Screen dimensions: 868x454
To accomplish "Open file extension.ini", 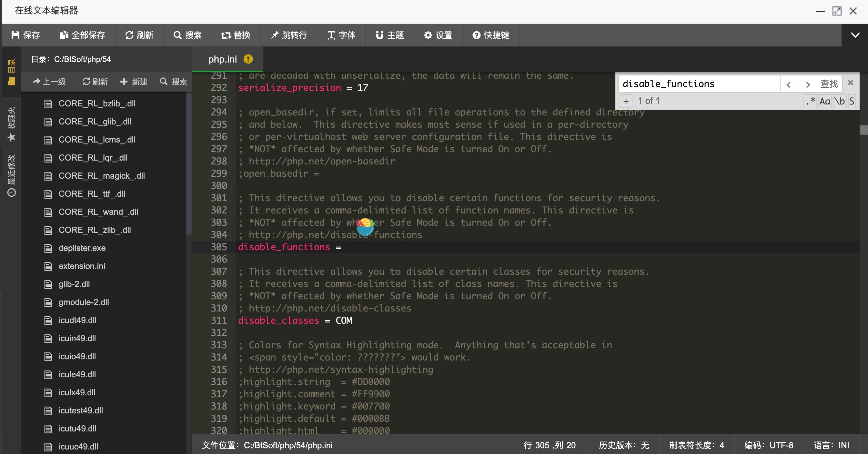I will pyautogui.click(x=82, y=266).
